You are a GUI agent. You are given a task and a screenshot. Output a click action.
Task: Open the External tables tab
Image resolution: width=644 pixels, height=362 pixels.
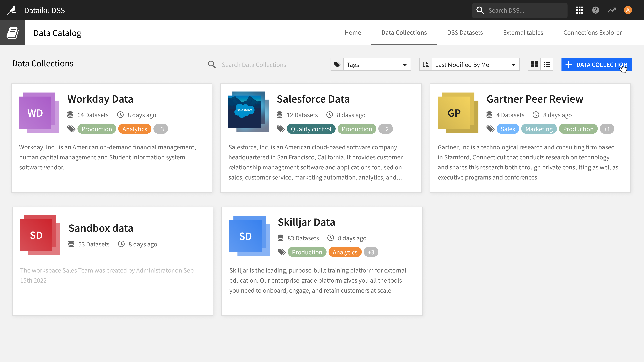pos(523,32)
